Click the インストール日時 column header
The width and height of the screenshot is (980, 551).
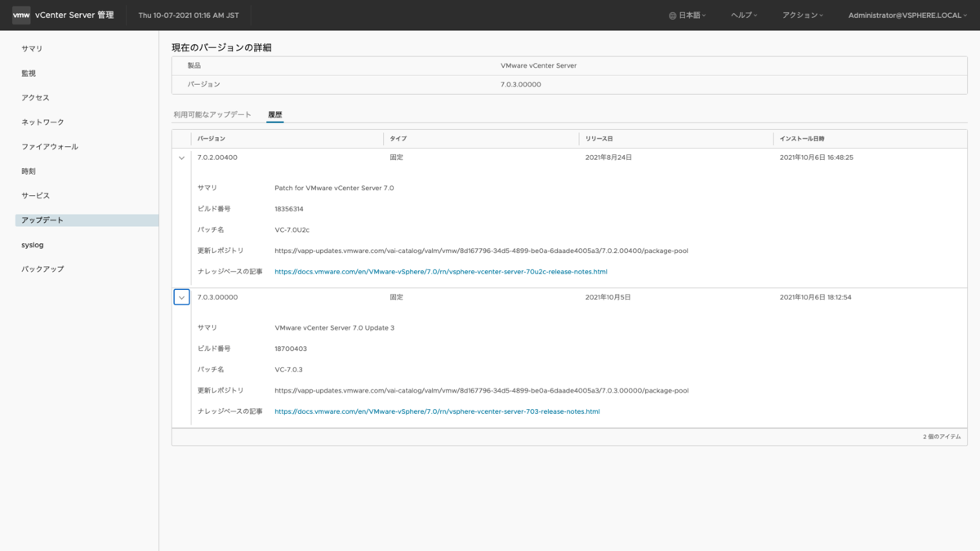coord(802,139)
